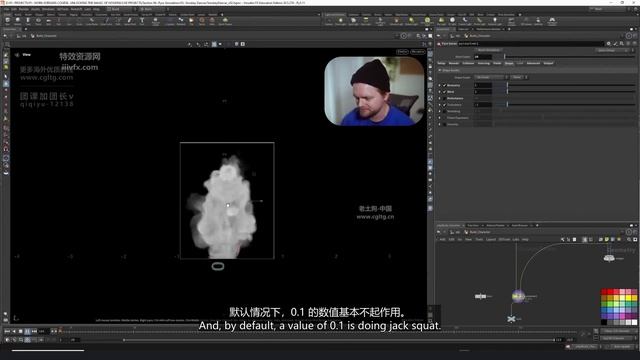
Task: Click the Reset Simulation button
Action: tap(489, 50)
